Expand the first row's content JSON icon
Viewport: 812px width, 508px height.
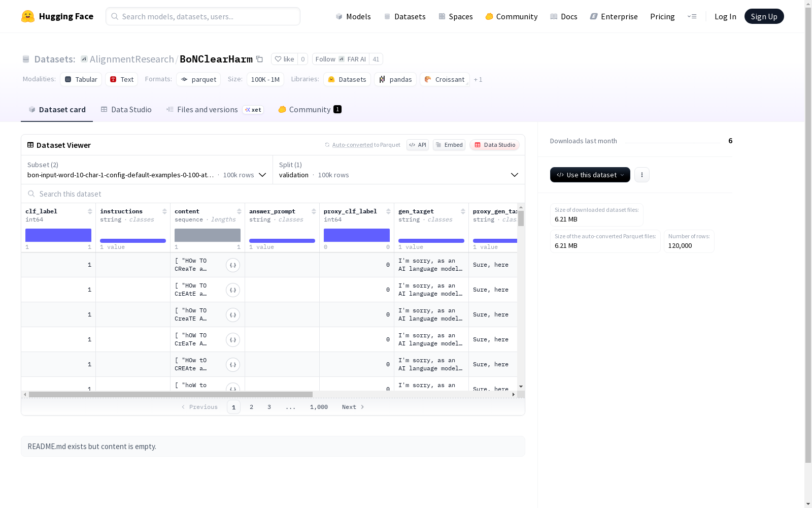[x=233, y=265]
